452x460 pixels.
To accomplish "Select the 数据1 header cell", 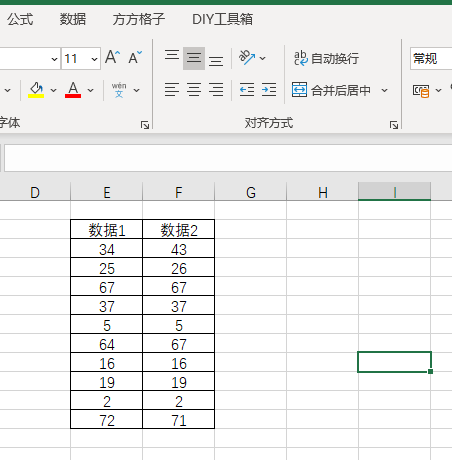I will [107, 229].
